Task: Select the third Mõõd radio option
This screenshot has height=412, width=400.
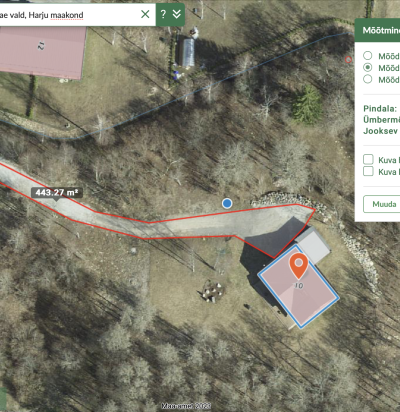Action: pyautogui.click(x=368, y=79)
